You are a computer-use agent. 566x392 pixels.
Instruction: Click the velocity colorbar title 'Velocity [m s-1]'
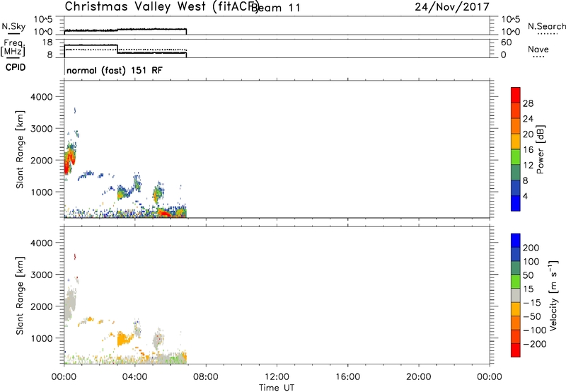[x=553, y=295]
